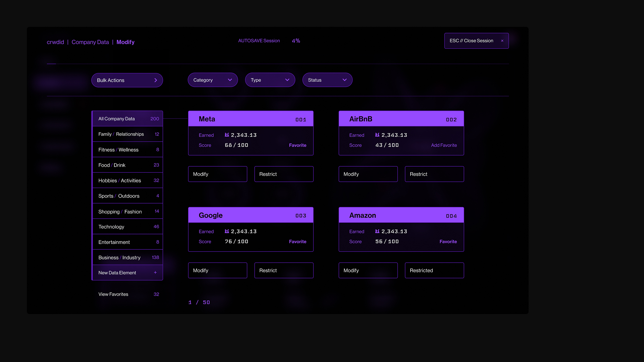Select Fitness / Wellness category
The image size is (644, 362).
[x=127, y=149]
